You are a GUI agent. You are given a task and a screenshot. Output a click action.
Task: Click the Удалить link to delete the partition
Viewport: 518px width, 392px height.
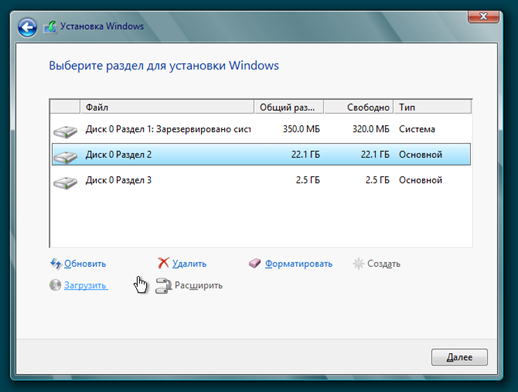click(189, 264)
